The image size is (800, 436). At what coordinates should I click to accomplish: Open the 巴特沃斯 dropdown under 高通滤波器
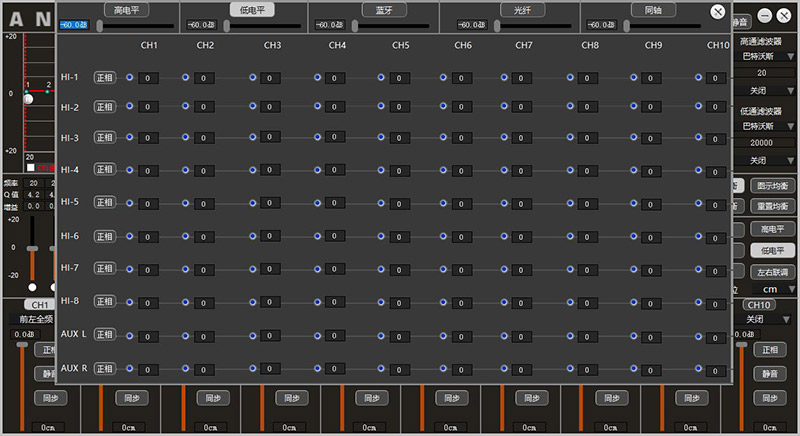click(766, 56)
